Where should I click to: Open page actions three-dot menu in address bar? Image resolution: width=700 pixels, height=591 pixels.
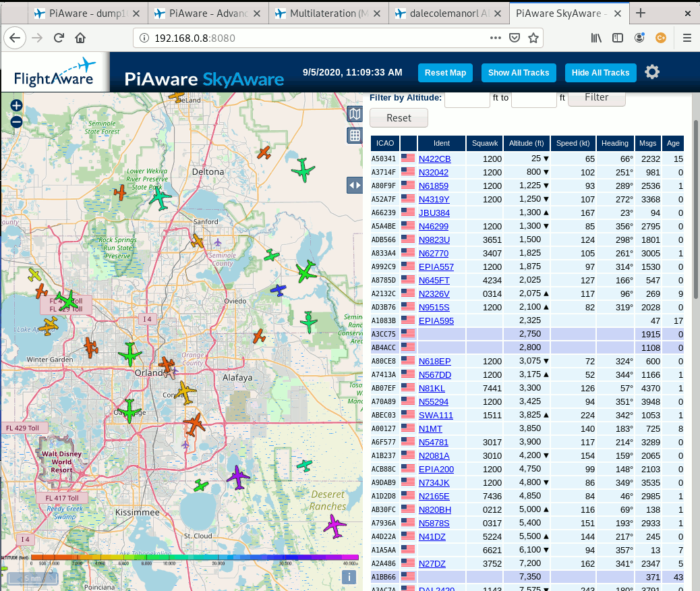496,38
